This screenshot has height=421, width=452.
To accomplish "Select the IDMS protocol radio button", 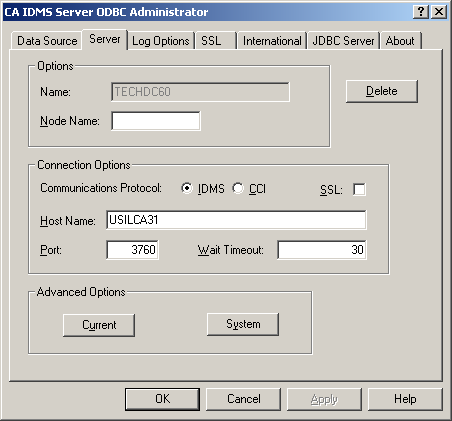I will [x=187, y=188].
